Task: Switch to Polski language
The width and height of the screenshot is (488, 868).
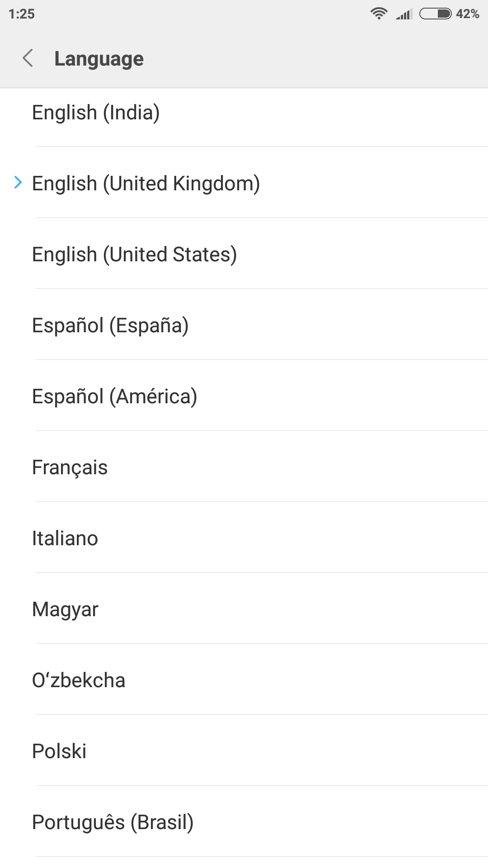Action: [x=59, y=751]
